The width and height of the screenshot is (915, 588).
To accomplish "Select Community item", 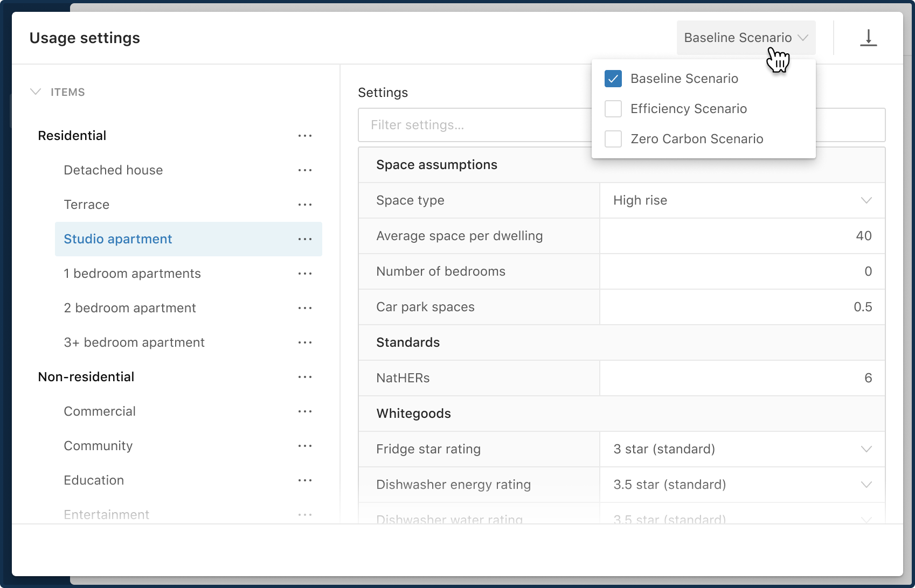I will pyautogui.click(x=98, y=446).
